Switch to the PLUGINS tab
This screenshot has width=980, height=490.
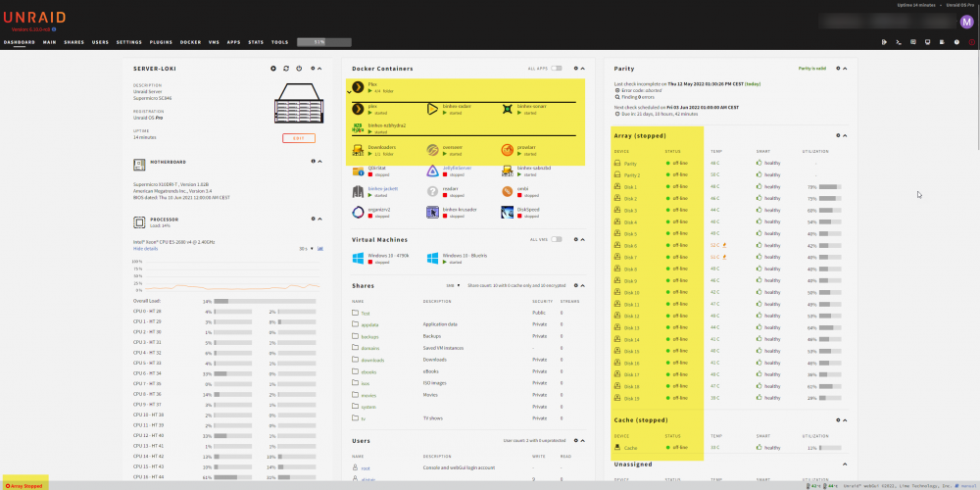(162, 42)
